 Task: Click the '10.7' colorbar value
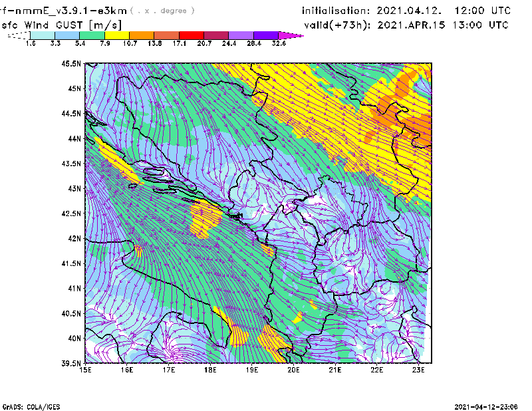click(130, 43)
